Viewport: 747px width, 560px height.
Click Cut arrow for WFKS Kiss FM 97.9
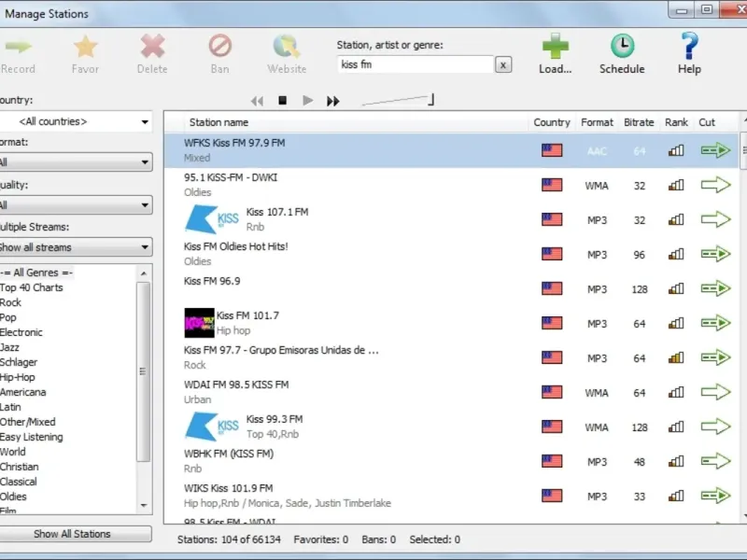[x=715, y=150]
